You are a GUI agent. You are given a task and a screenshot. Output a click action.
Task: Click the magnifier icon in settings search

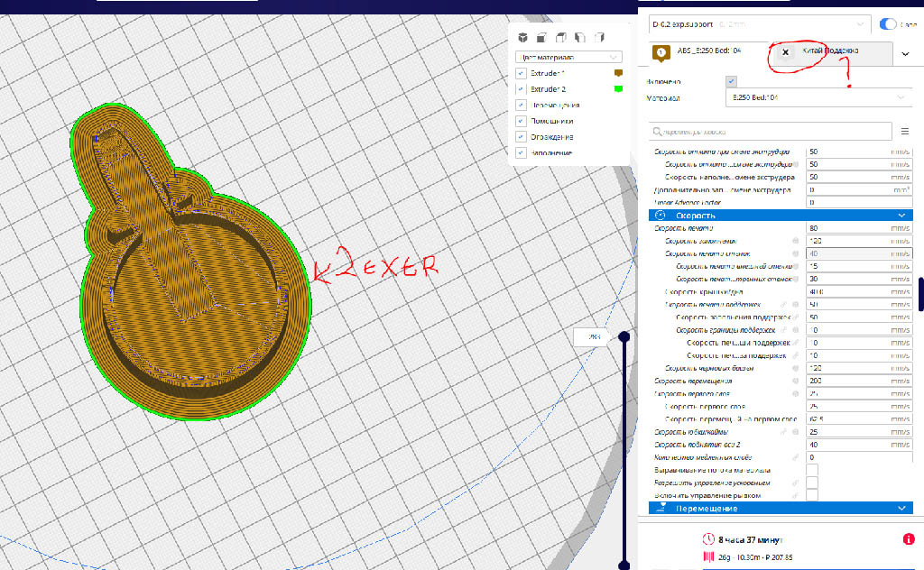click(x=657, y=132)
